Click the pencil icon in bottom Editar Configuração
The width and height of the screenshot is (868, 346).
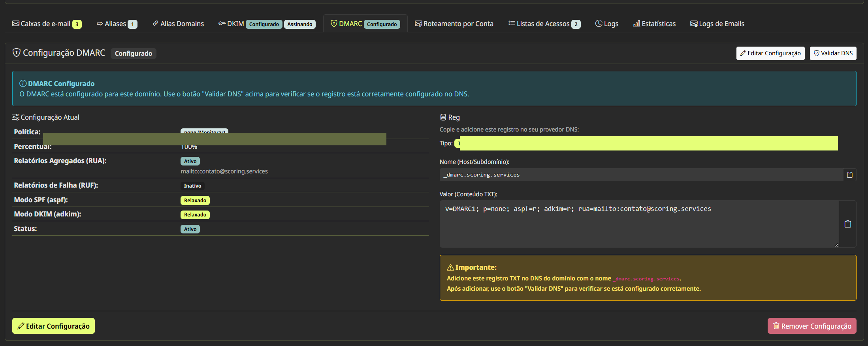click(x=21, y=326)
